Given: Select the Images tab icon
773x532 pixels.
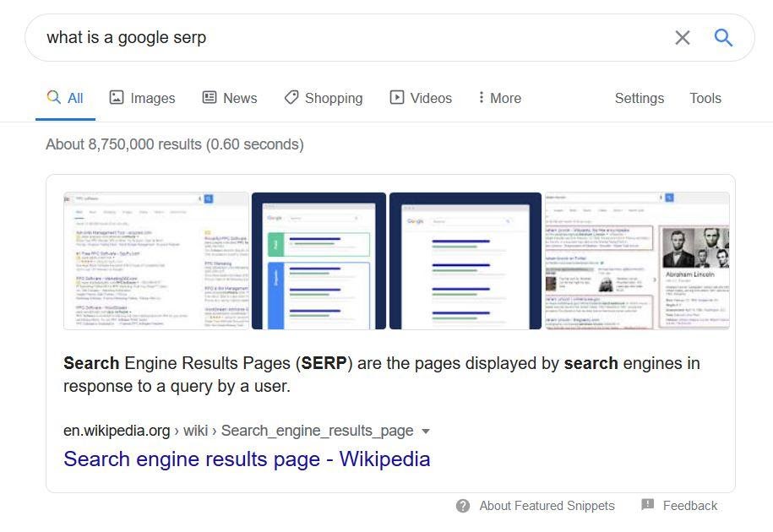Looking at the screenshot, I should [118, 98].
